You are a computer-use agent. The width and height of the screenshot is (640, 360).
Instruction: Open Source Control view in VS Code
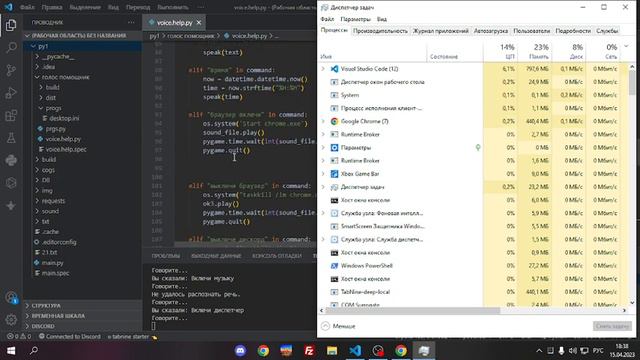(x=11, y=70)
